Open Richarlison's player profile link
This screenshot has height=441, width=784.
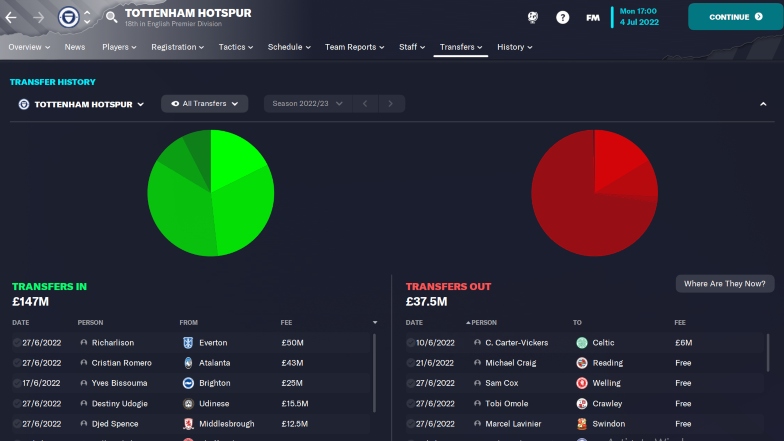pos(112,342)
